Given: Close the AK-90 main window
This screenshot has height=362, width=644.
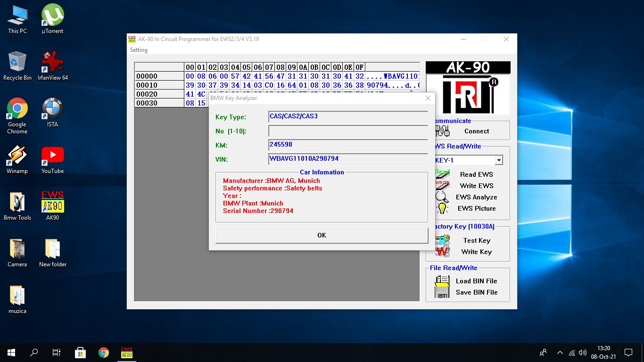Looking at the screenshot, I should (506, 40).
